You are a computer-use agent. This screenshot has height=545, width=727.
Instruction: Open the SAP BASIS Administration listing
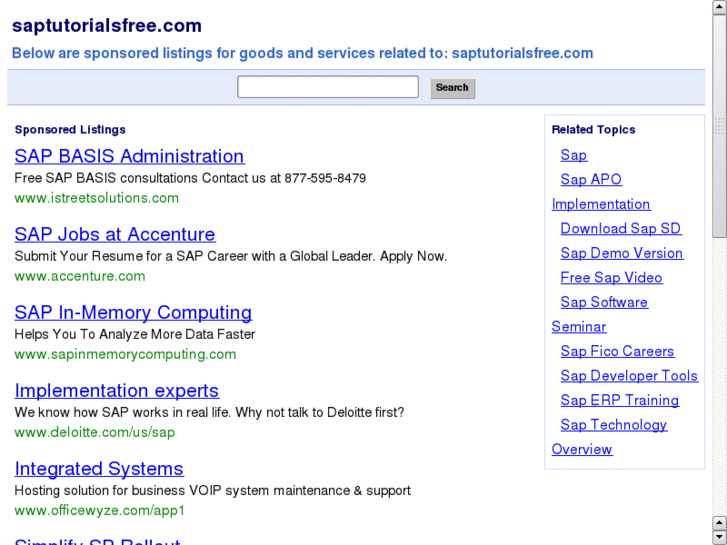[x=129, y=156]
